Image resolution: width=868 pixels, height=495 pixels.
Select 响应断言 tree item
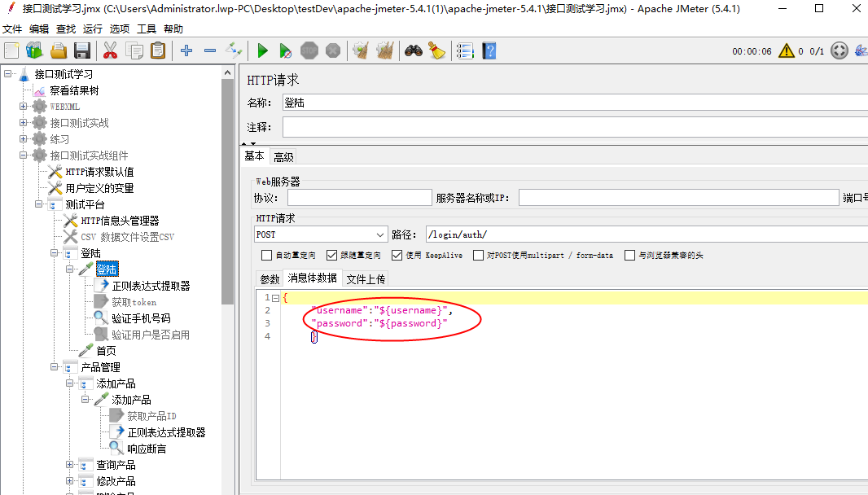(x=147, y=449)
